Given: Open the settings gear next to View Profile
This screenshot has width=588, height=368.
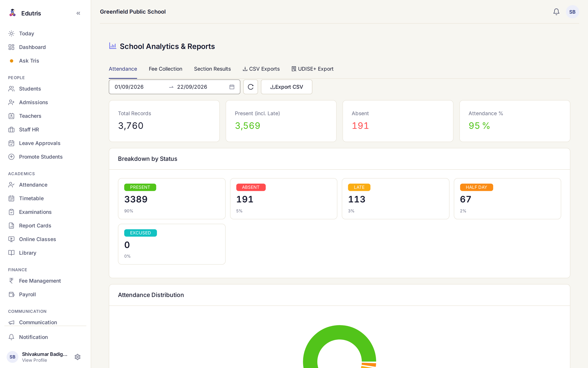Looking at the screenshot, I should [77, 357].
